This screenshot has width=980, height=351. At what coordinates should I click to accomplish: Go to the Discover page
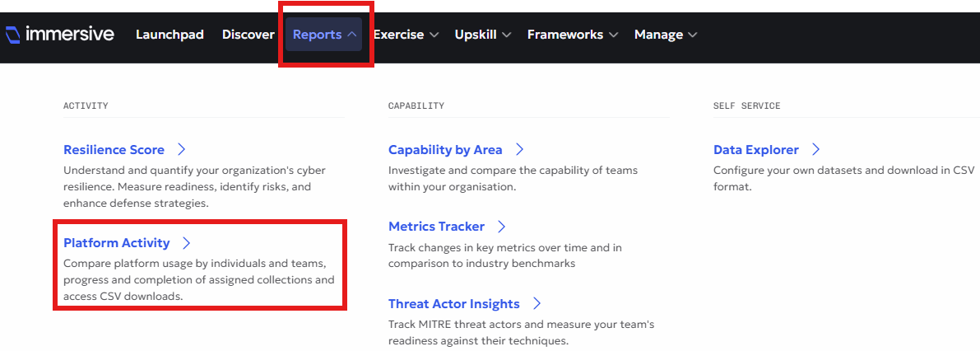[248, 35]
